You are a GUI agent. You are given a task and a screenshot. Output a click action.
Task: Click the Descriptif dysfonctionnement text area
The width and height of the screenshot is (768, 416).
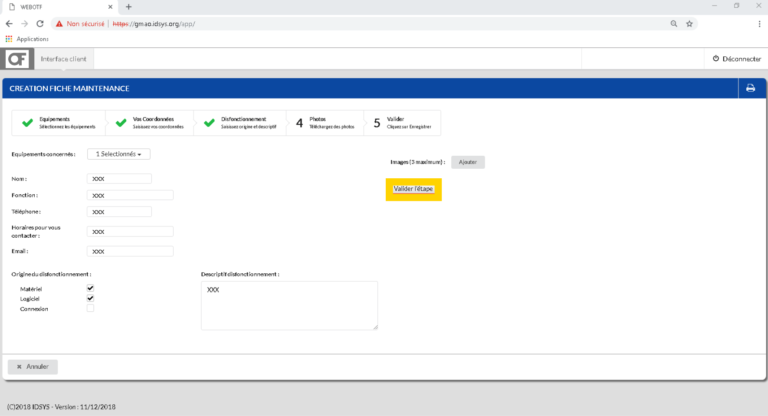pos(289,304)
